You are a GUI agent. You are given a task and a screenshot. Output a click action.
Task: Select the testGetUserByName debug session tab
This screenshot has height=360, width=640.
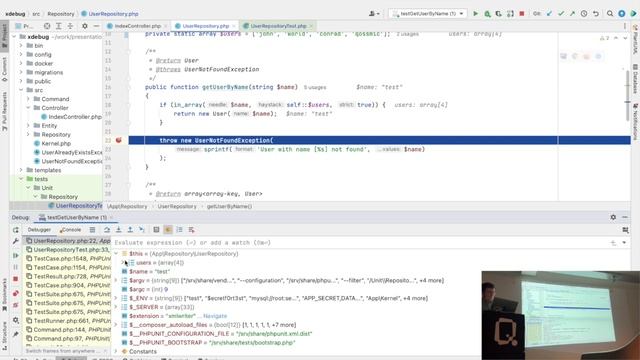[x=76, y=217]
